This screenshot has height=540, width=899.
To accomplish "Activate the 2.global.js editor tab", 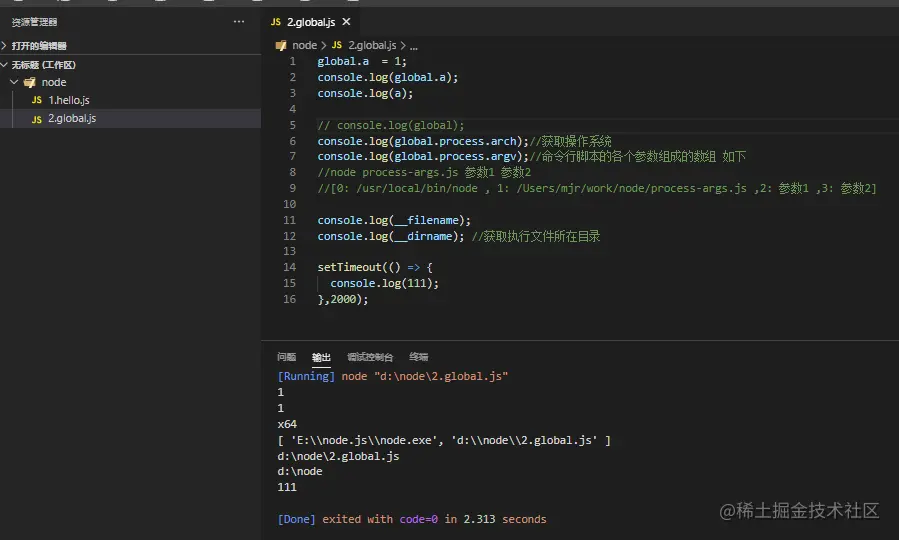I will click(310, 21).
